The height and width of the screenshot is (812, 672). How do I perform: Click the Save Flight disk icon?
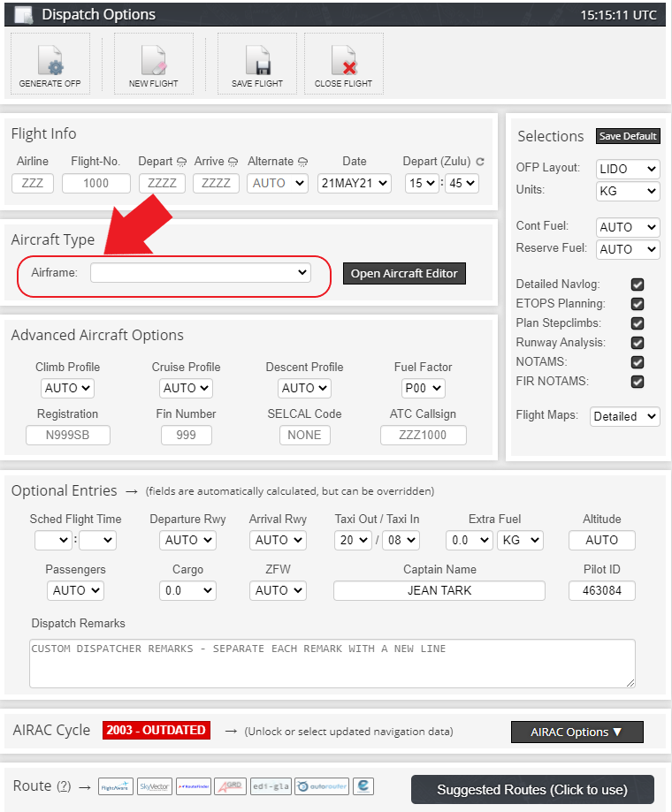(x=256, y=63)
